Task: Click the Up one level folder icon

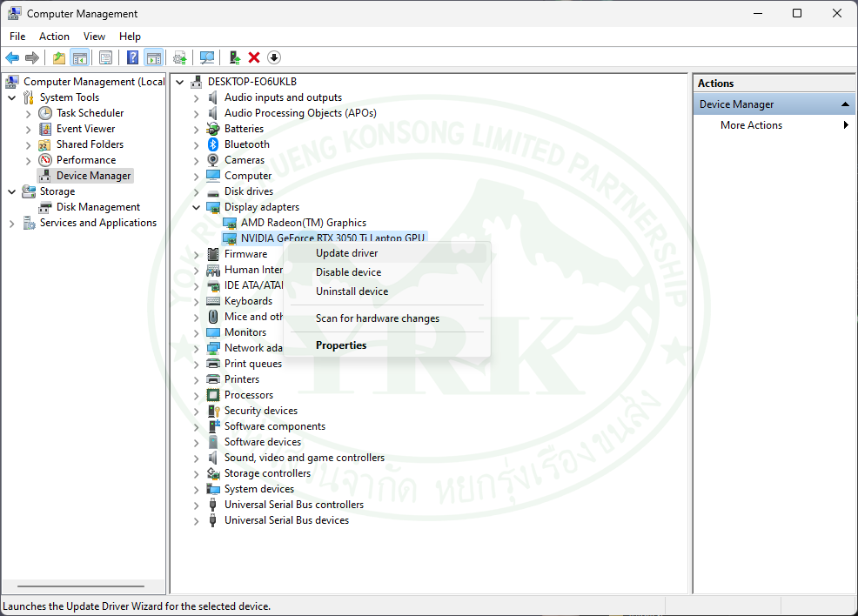Action: coord(59,57)
